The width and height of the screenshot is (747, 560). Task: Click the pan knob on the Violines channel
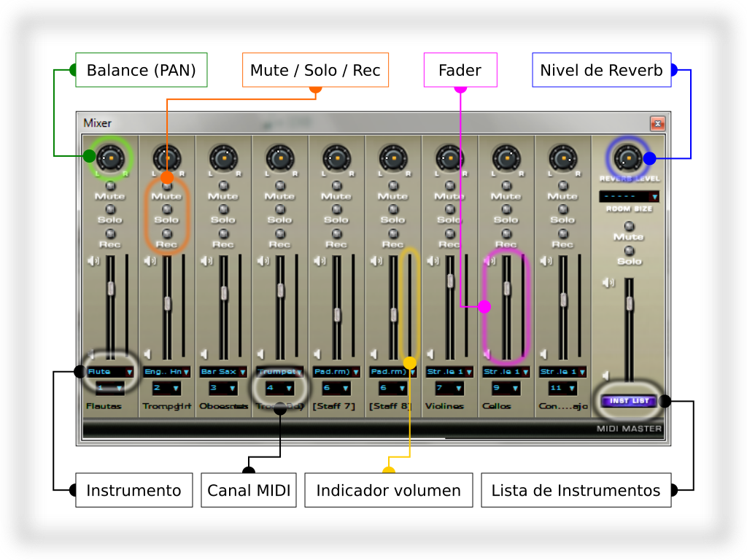pyautogui.click(x=449, y=157)
